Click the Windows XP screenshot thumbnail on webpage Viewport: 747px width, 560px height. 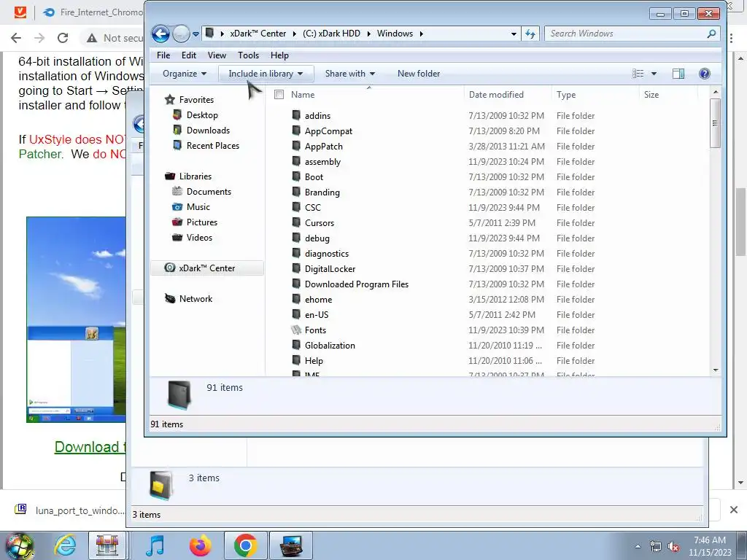[76, 319]
